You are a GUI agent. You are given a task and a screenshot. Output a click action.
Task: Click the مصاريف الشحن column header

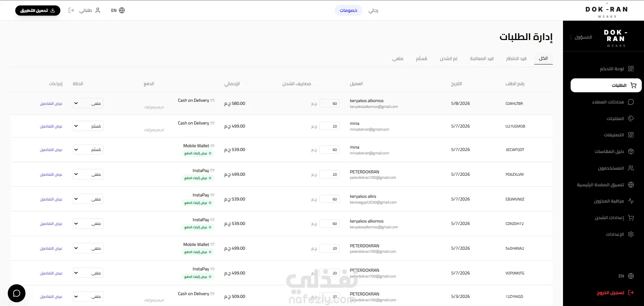click(x=297, y=84)
